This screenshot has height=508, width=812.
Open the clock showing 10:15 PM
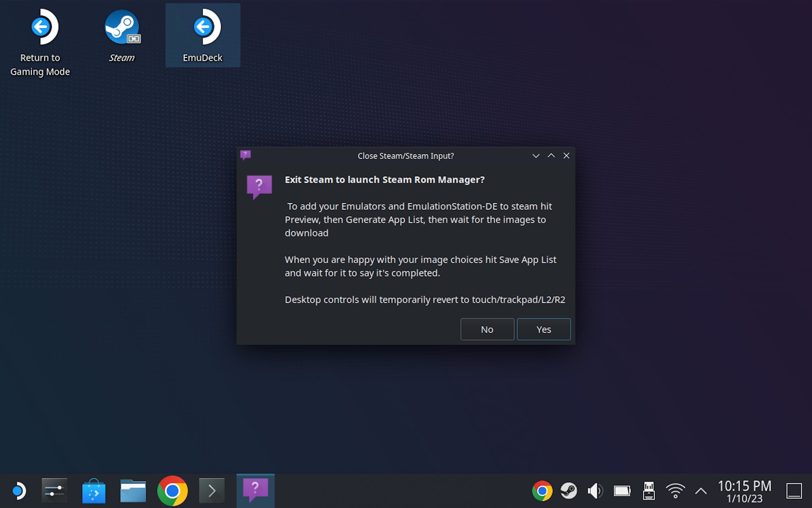click(744, 491)
